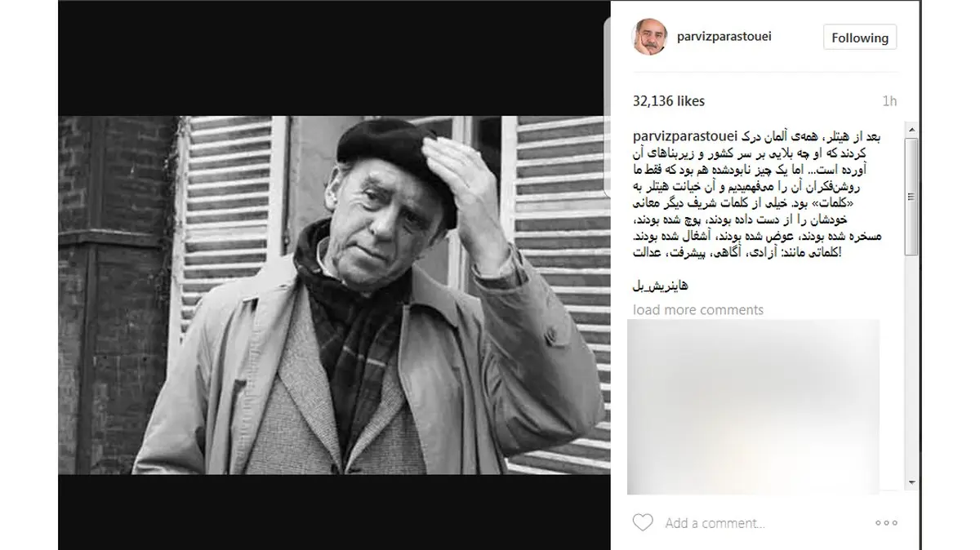
Task: Click the black bar below the photo
Action: pos(333,512)
